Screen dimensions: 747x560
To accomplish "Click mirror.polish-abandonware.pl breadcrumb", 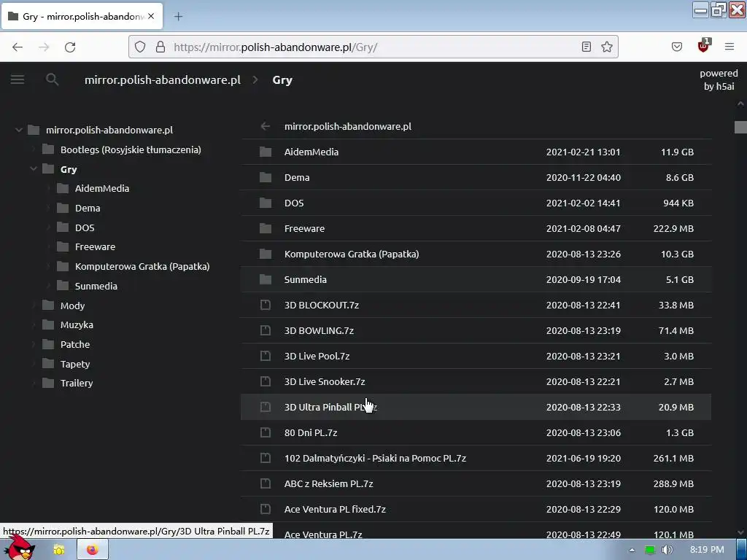I will coord(163,79).
